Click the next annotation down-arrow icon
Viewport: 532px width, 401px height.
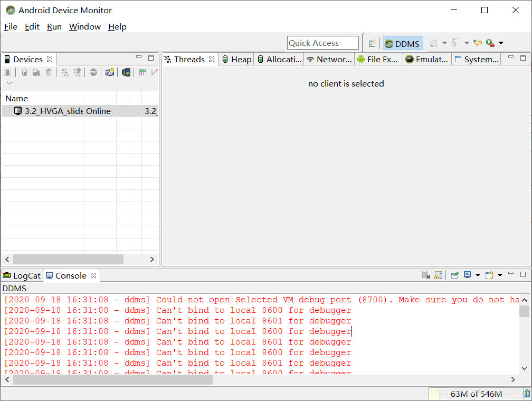pos(433,43)
